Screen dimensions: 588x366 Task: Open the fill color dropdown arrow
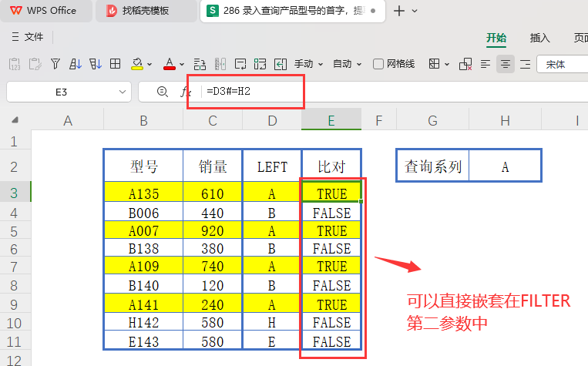[150, 65]
